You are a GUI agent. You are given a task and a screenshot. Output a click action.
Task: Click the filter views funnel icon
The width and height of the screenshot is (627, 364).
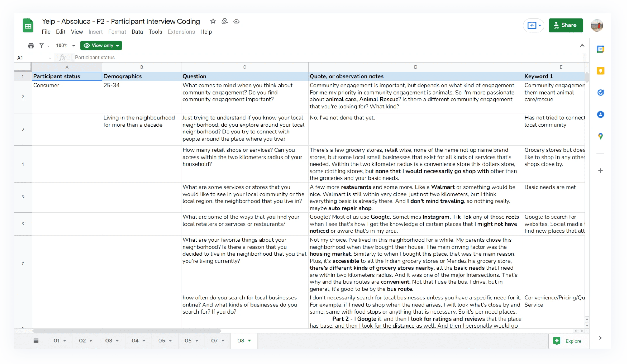pos(42,46)
